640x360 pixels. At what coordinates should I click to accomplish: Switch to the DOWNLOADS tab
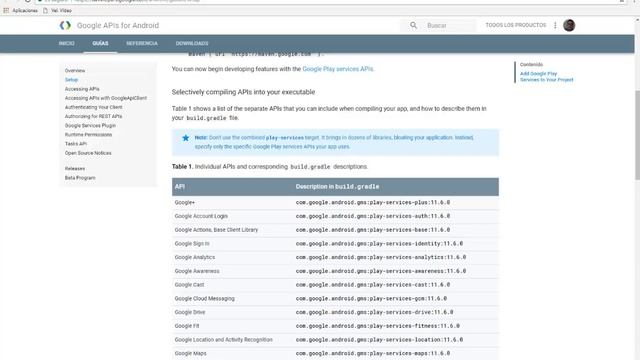tap(192, 43)
